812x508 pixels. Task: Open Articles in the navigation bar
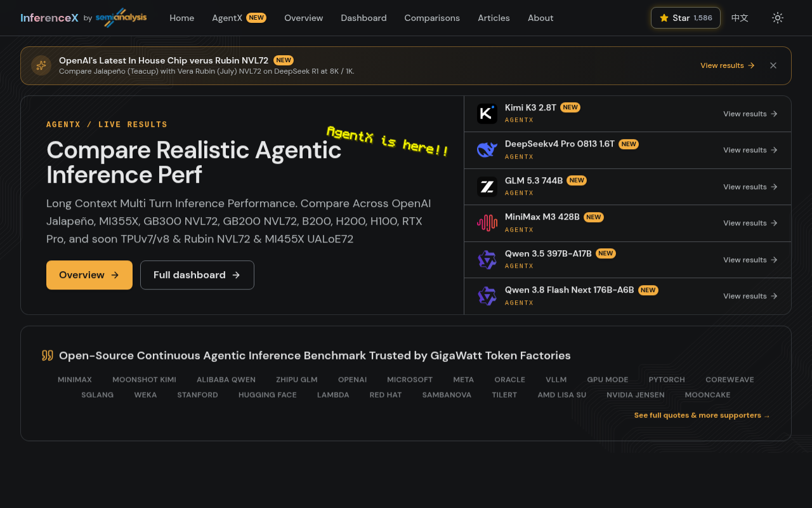point(494,18)
